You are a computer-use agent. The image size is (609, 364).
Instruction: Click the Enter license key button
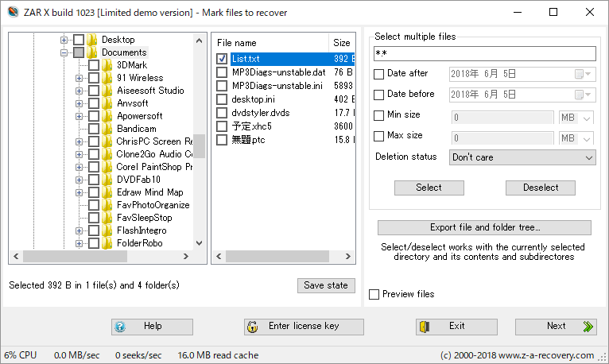[x=304, y=327]
